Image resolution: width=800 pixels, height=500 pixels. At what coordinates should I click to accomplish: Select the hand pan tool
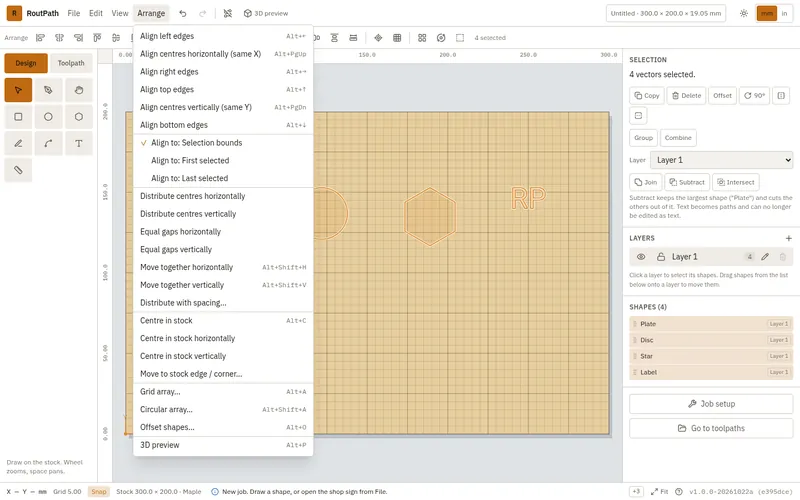(x=79, y=90)
